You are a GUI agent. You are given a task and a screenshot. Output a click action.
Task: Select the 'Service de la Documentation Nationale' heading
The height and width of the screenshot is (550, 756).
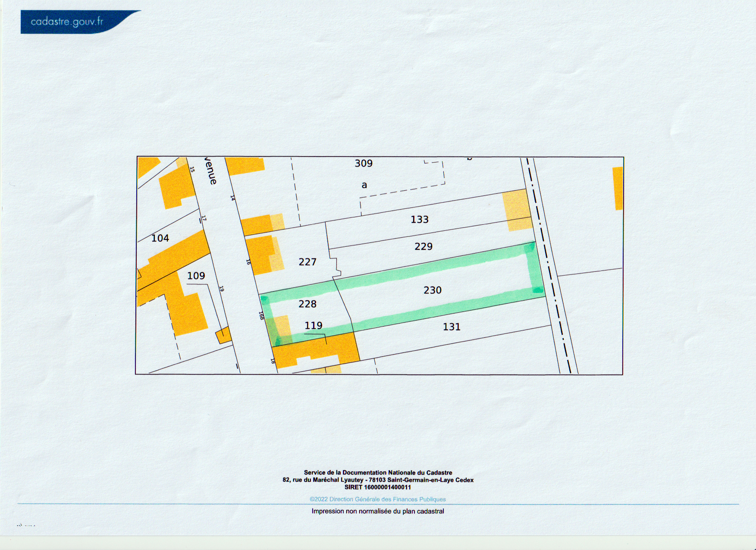pos(377,473)
